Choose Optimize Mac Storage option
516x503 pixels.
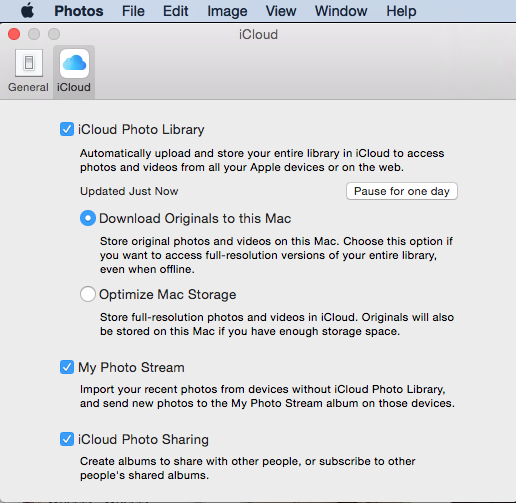tap(88, 294)
